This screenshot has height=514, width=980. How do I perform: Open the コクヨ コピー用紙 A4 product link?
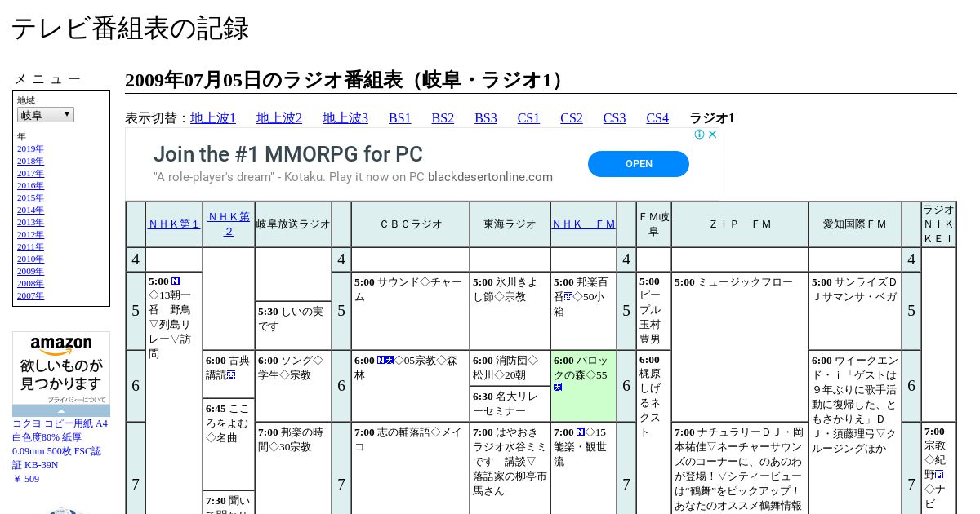click(x=60, y=443)
